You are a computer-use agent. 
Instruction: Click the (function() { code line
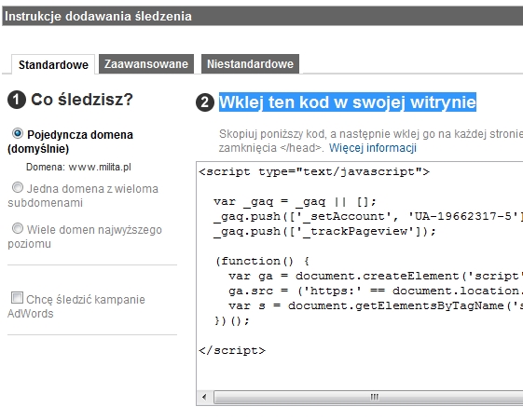point(263,261)
